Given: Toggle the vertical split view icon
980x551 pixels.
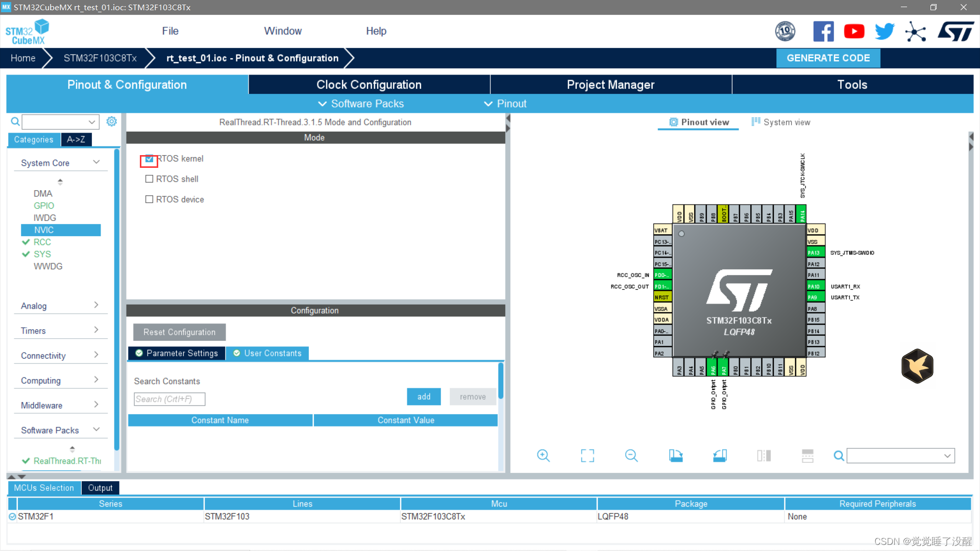Looking at the screenshot, I should [x=764, y=456].
